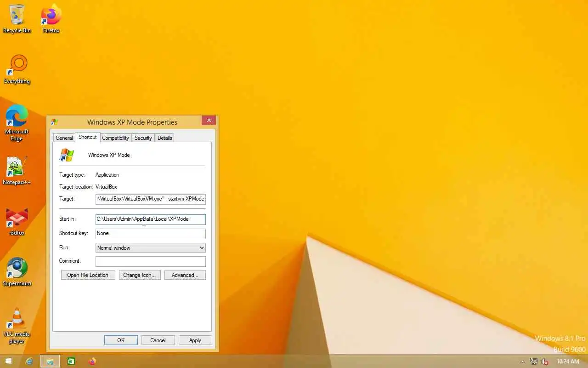Click the Windows XP Mode title bar icon

point(55,122)
